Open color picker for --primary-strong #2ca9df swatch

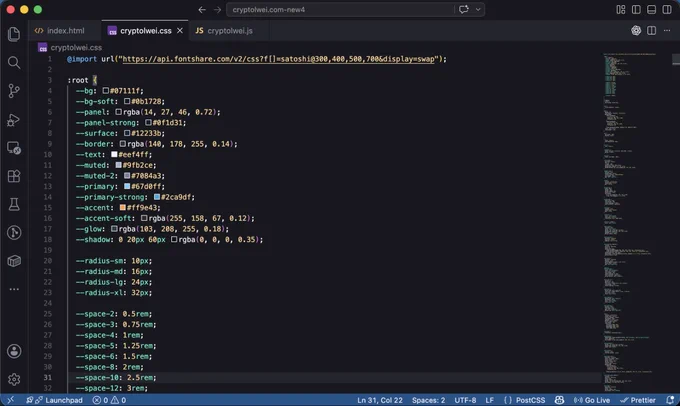point(157,197)
